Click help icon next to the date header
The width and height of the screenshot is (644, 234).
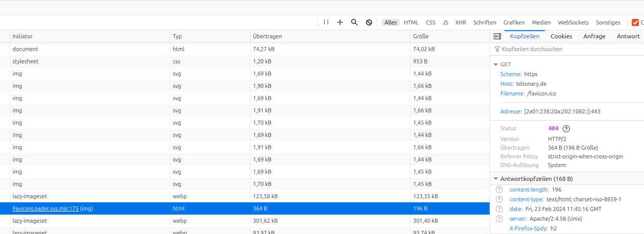click(x=499, y=209)
